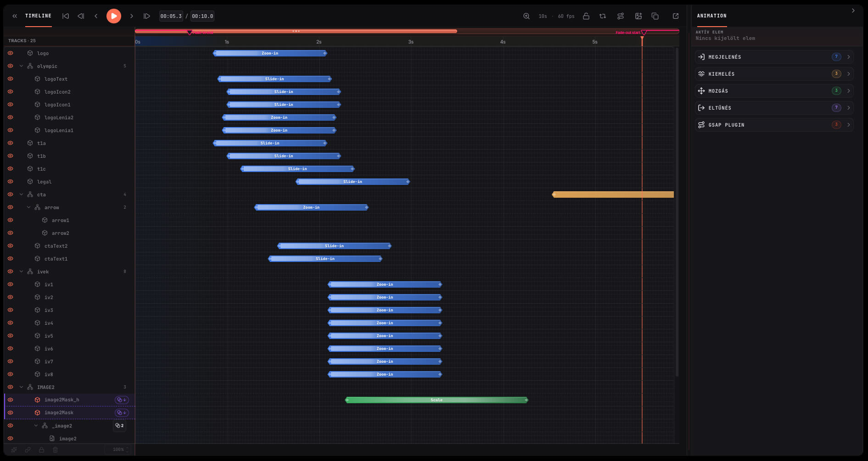Select the ANIMATION tab
The height and width of the screenshot is (461, 868).
coord(711,16)
